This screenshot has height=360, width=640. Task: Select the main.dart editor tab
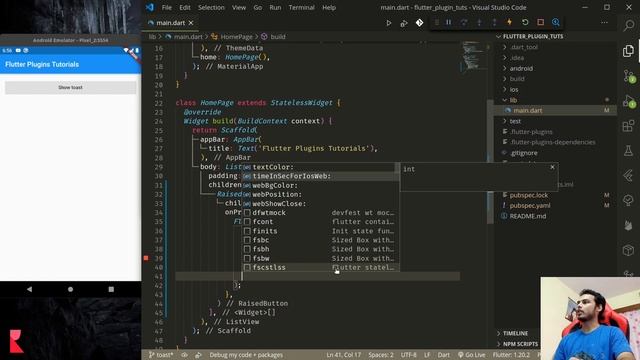click(x=171, y=23)
